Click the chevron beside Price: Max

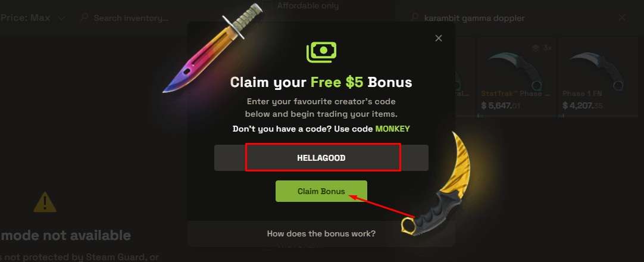pyautogui.click(x=62, y=18)
